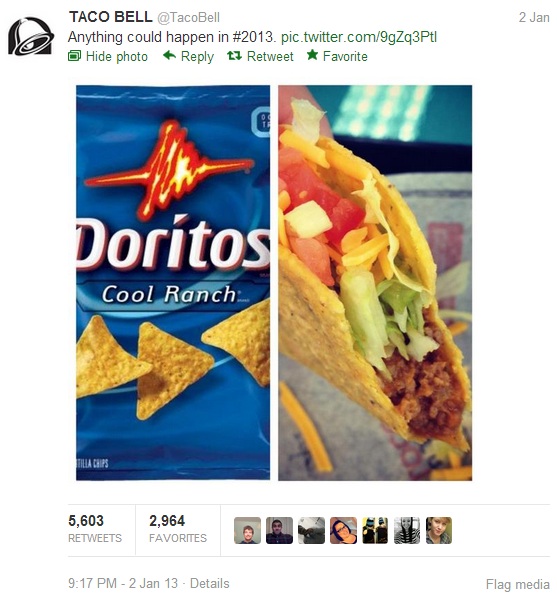Screen dimensions: 557x606
Task: Open the pic.twitter.com/9gZq3Ptl link
Action: tap(358, 37)
